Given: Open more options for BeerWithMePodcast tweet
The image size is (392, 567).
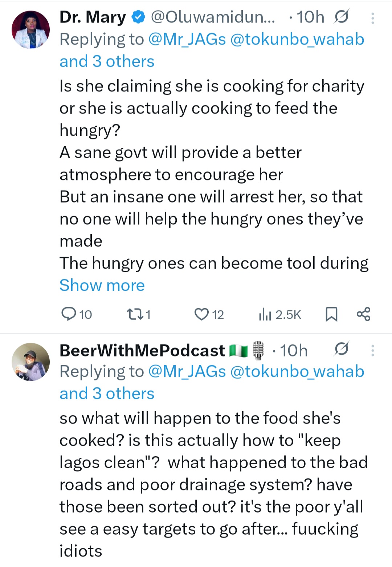Looking at the screenshot, I should pos(372,350).
